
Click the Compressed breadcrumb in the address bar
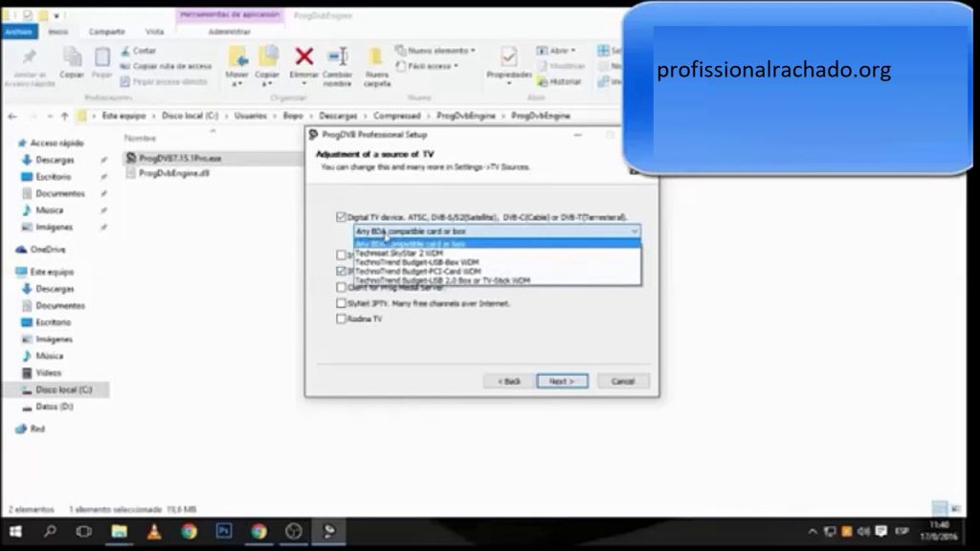[x=397, y=116]
